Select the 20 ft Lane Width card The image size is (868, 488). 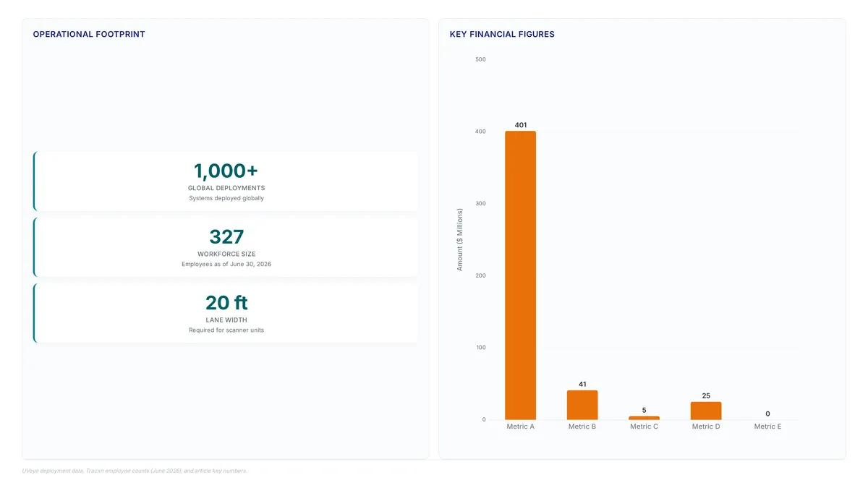tap(226, 313)
